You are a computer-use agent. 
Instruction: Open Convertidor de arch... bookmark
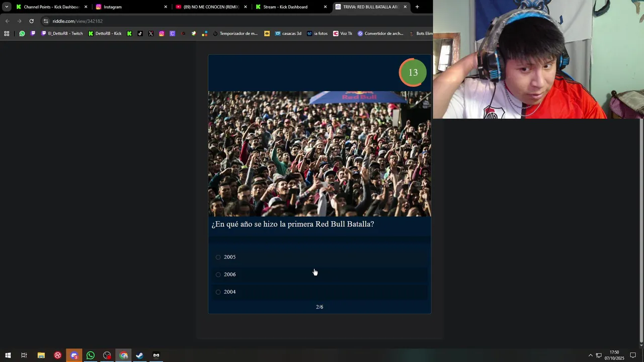(x=380, y=34)
